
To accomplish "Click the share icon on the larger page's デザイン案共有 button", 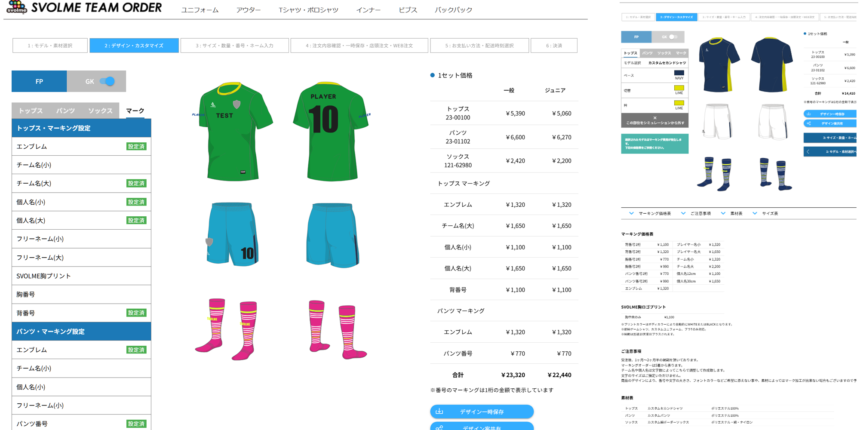I will click(439, 427).
